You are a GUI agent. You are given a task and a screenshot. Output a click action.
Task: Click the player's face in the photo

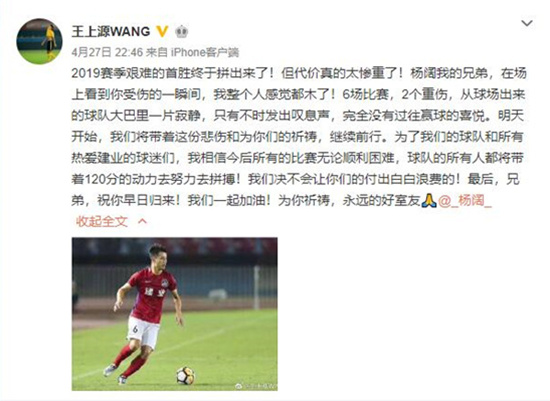click(157, 258)
